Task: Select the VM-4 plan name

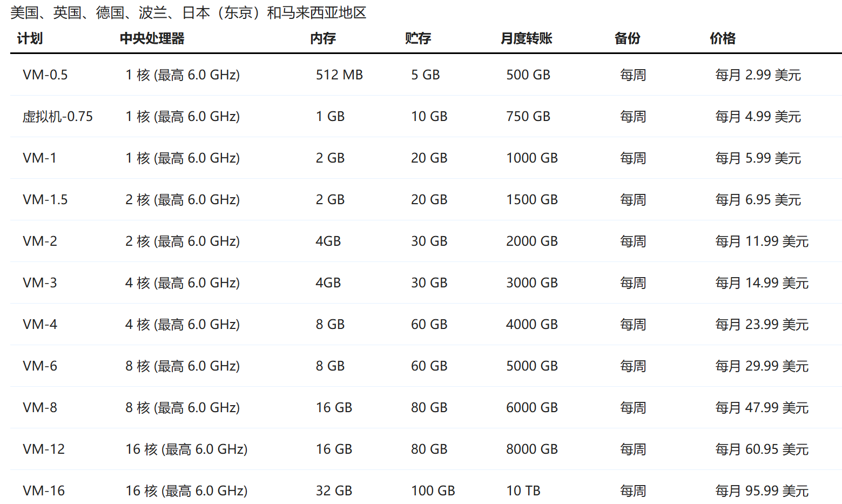Action: 40,325
